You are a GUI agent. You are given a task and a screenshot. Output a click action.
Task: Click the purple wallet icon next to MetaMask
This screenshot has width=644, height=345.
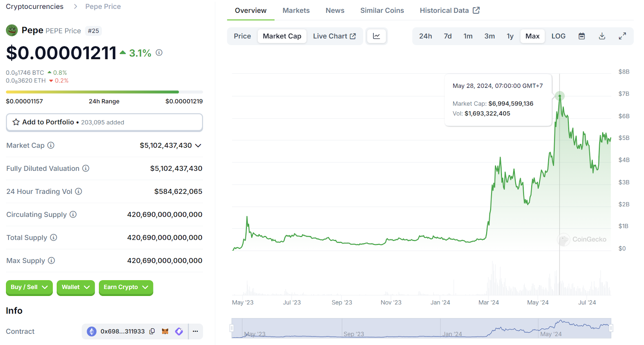179,331
